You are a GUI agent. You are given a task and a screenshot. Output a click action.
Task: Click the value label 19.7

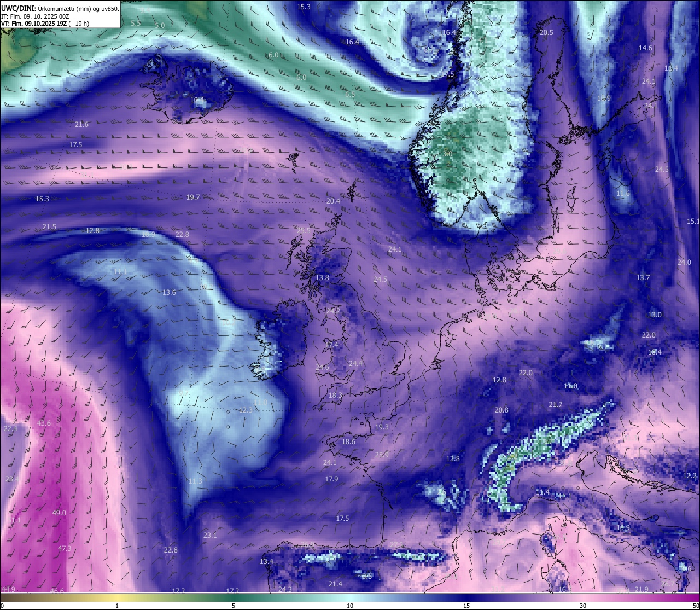pyautogui.click(x=193, y=197)
